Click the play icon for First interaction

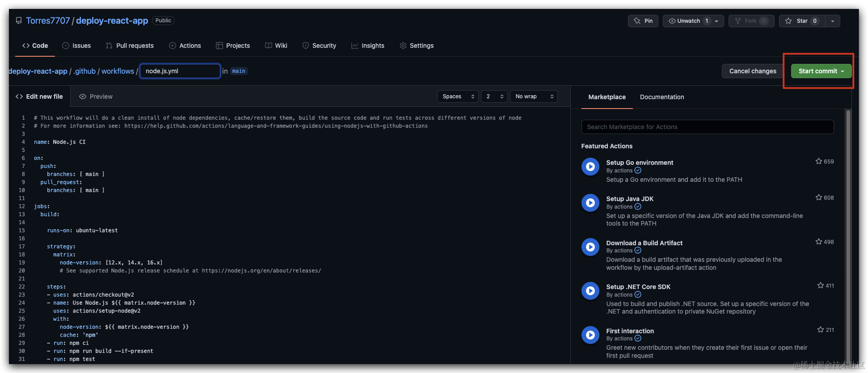click(x=590, y=335)
